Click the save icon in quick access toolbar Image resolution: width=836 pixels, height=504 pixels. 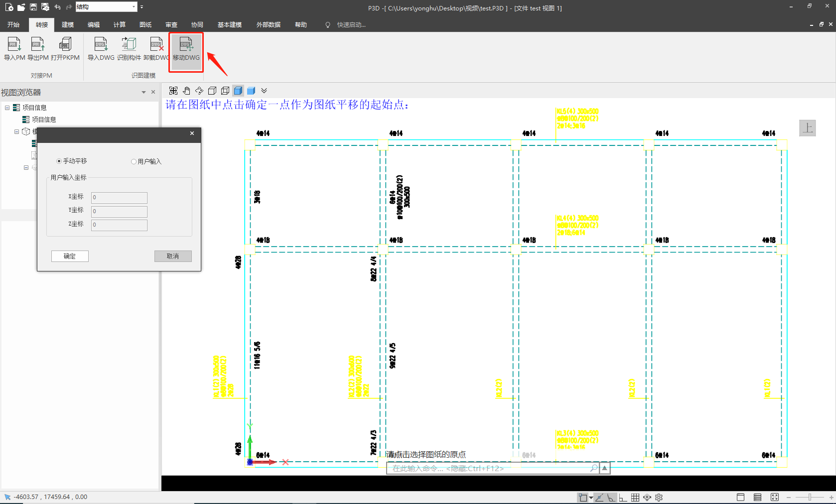[33, 7]
